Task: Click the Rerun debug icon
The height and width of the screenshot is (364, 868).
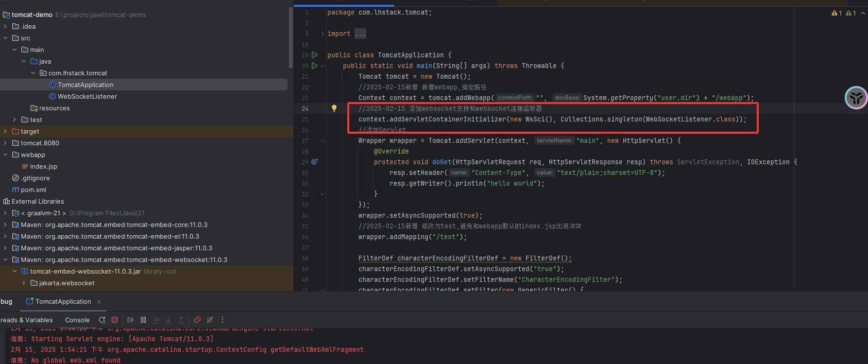Action: [102, 320]
